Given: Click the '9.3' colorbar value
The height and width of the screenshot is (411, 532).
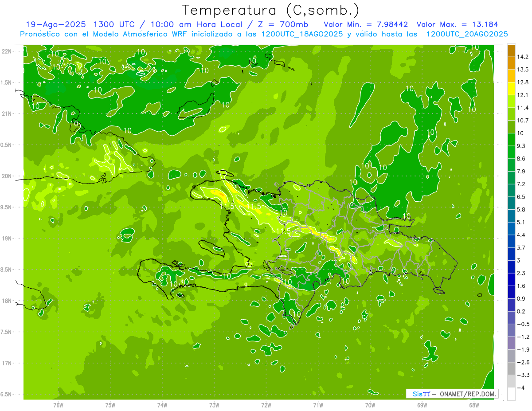Looking at the screenshot, I should (521, 146).
